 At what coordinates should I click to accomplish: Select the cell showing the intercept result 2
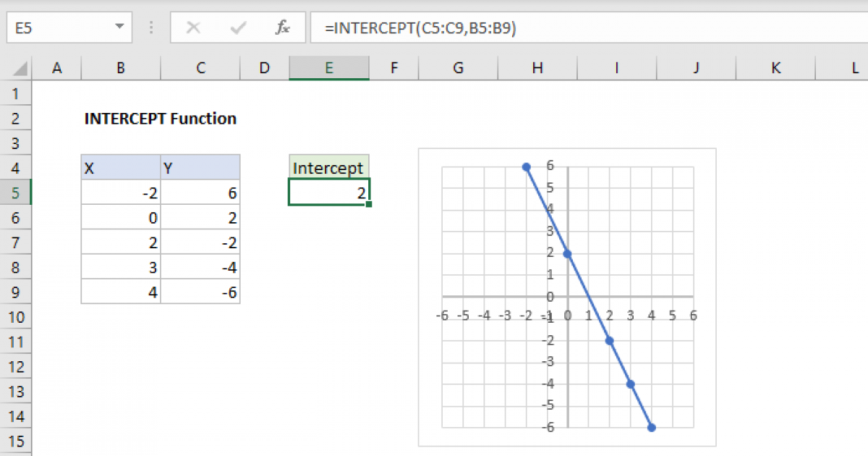pyautogui.click(x=328, y=192)
